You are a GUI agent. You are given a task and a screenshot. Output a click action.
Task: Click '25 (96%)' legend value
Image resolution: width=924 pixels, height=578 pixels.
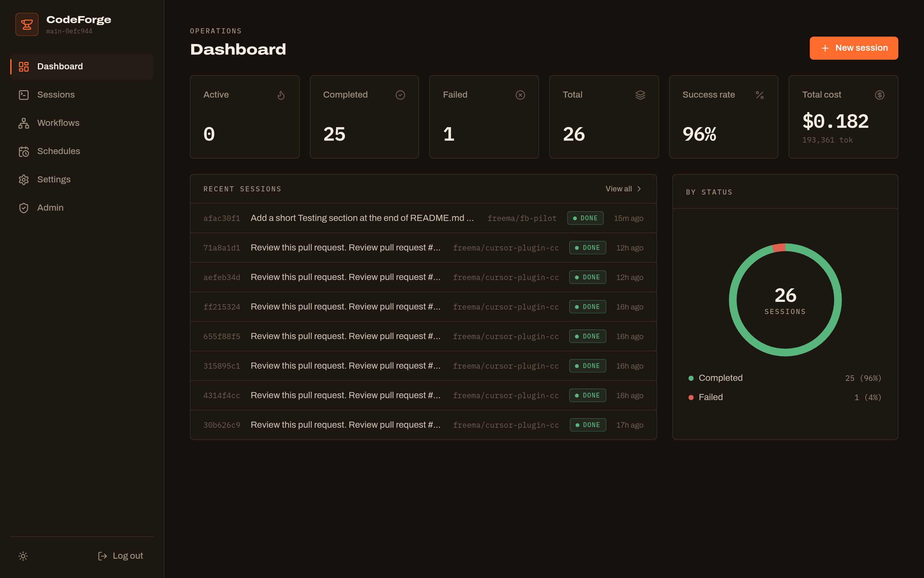863,379
